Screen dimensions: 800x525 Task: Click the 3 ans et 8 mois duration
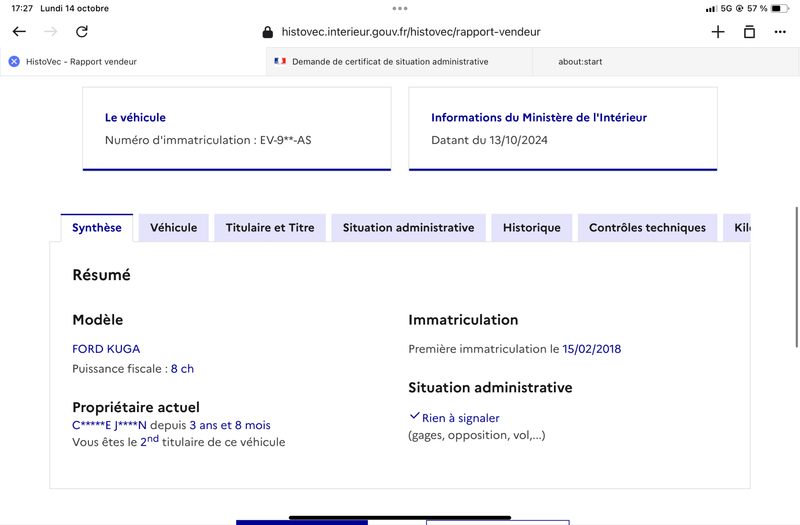[x=230, y=425]
